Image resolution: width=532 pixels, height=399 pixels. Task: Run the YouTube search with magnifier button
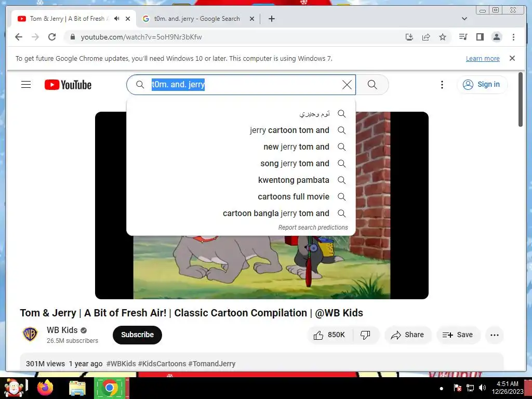pos(372,85)
